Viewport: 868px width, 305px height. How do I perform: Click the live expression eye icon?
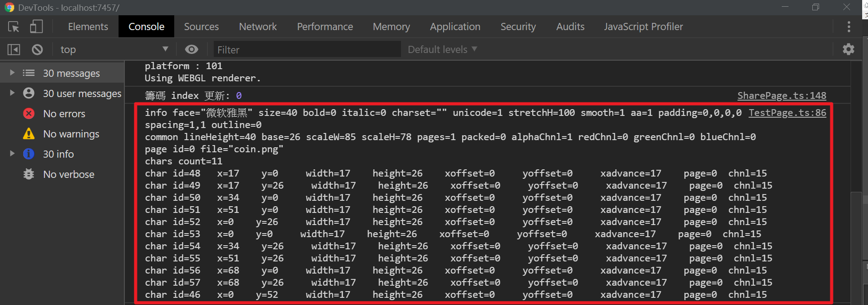(x=192, y=49)
